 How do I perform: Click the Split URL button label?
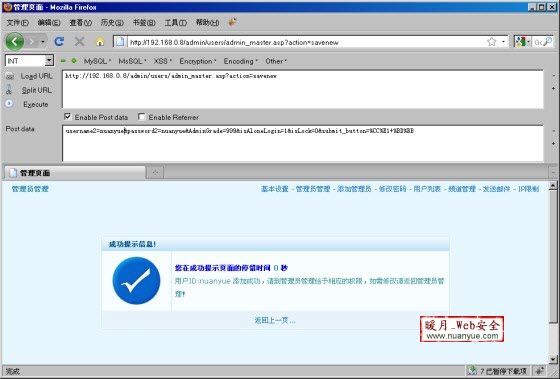tap(36, 90)
